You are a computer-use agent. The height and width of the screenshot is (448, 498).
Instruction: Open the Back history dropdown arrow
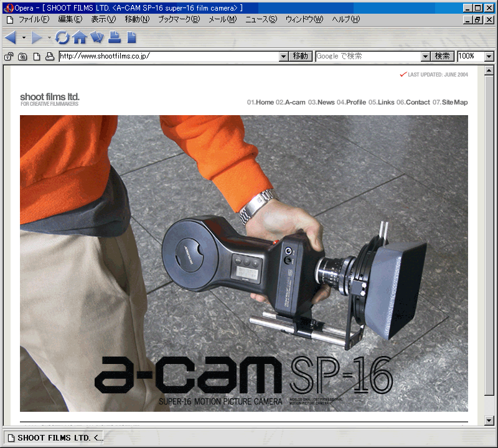point(24,38)
